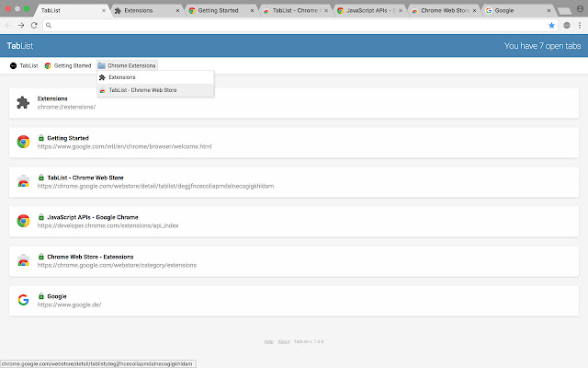Open the Getting Started card title
Viewport: 588px width, 368px height.
[x=68, y=138]
